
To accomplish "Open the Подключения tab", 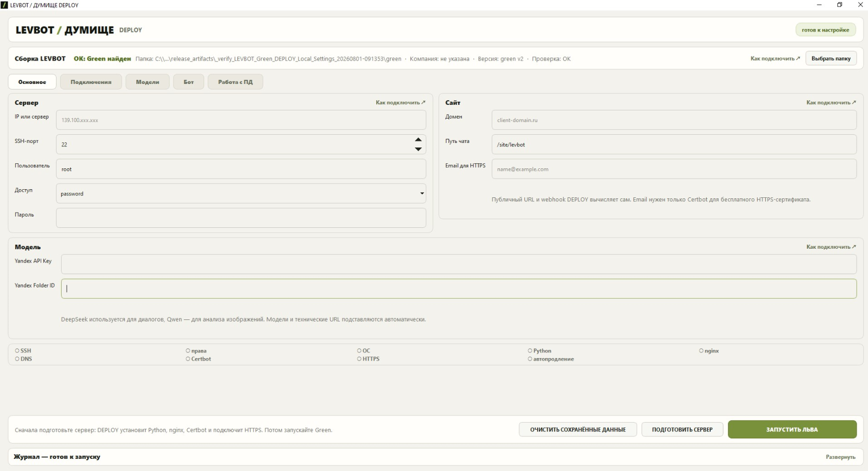I will tap(91, 82).
